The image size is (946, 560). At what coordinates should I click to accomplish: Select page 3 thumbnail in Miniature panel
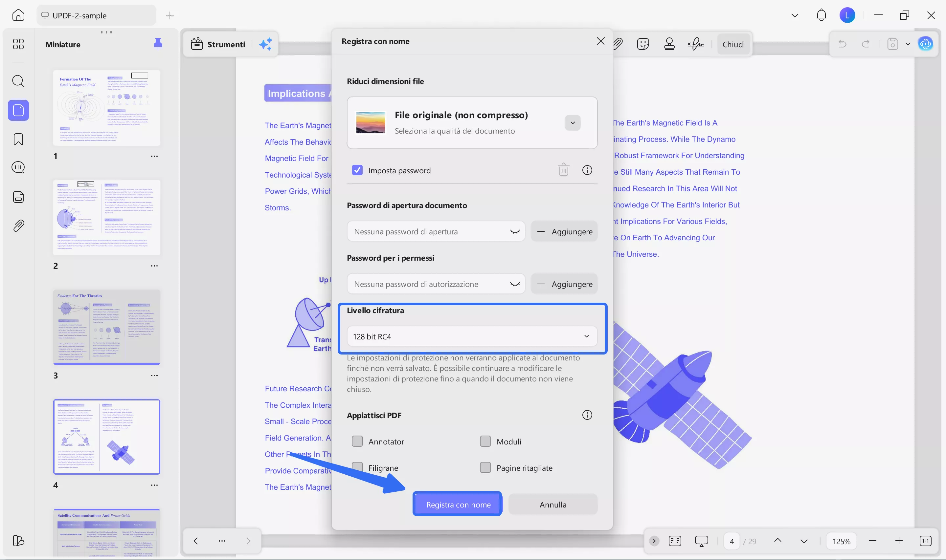[107, 328]
